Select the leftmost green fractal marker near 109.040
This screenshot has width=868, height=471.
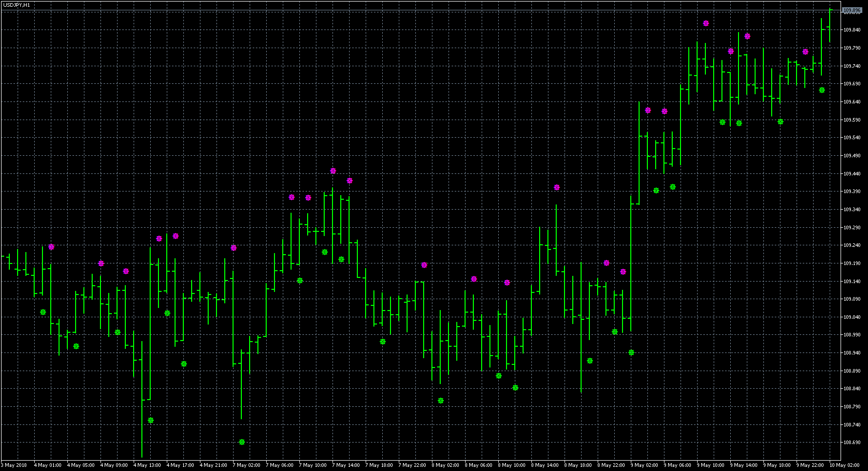[43, 312]
